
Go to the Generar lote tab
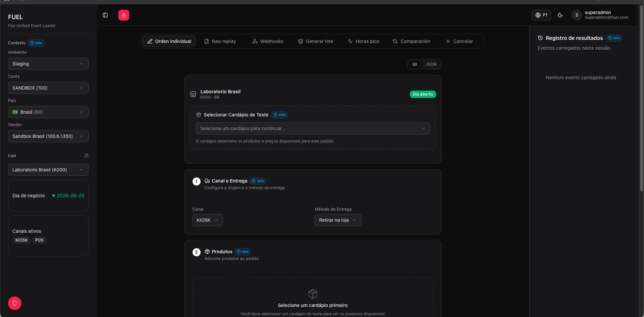(x=316, y=41)
